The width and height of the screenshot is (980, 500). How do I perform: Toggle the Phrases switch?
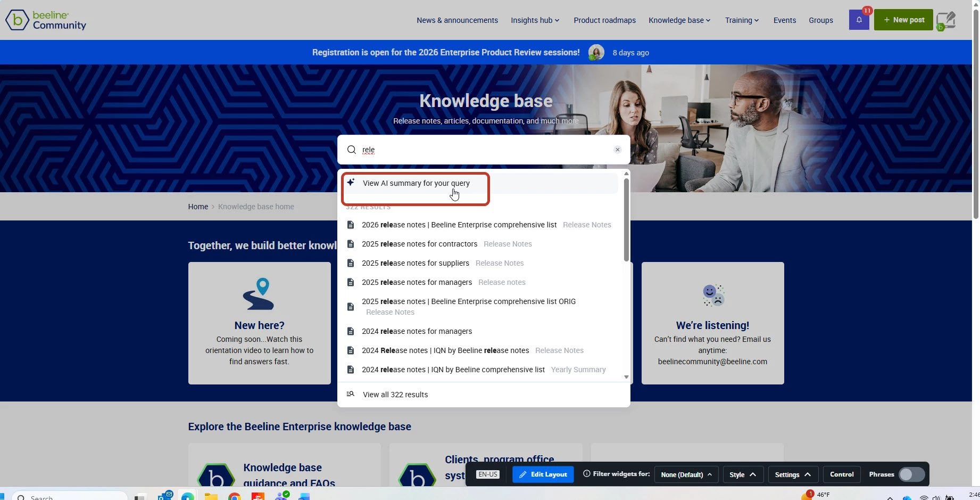click(911, 474)
